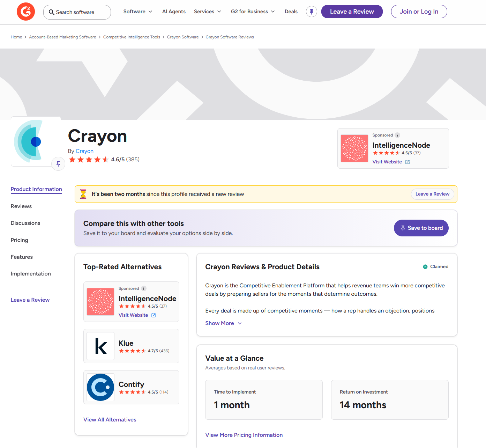The width and height of the screenshot is (486, 448).
Task: Click the info icon beside Sponsored label
Action: (397, 135)
